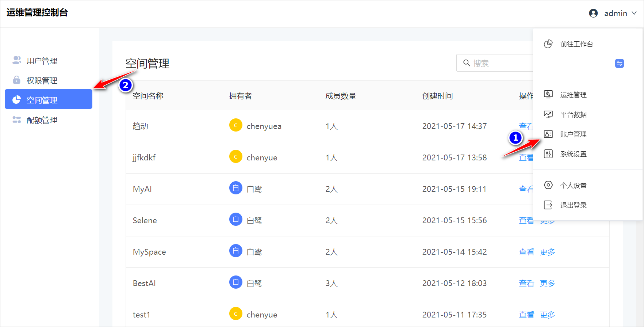Click the 空间名称 column header
644x327 pixels.
point(148,96)
